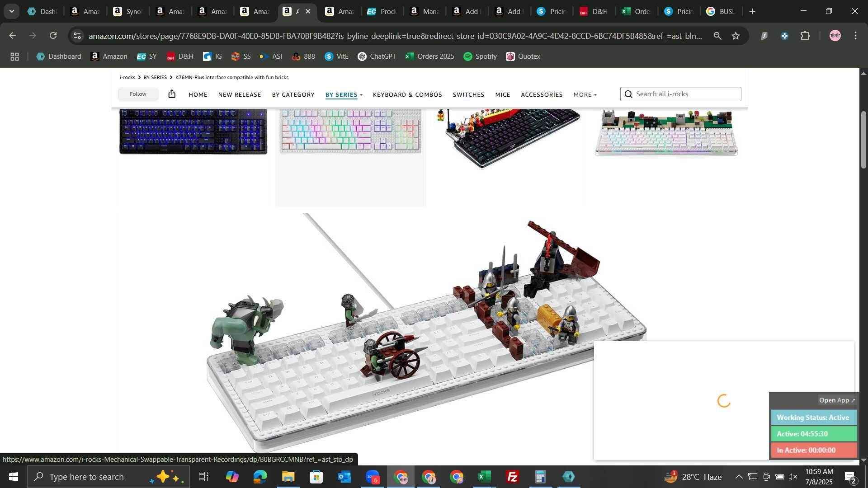The width and height of the screenshot is (868, 488).
Task: Open File Explorer from taskbar
Action: (288, 477)
